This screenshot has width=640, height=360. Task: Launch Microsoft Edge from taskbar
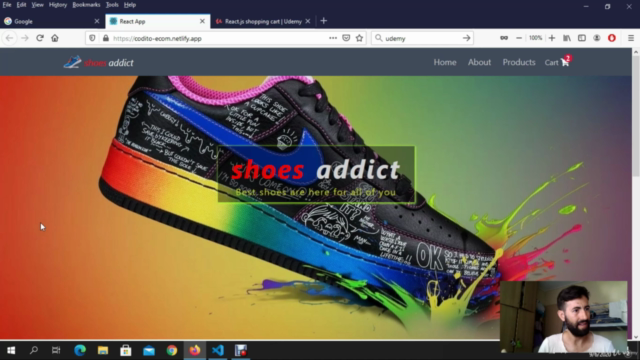click(x=80, y=350)
